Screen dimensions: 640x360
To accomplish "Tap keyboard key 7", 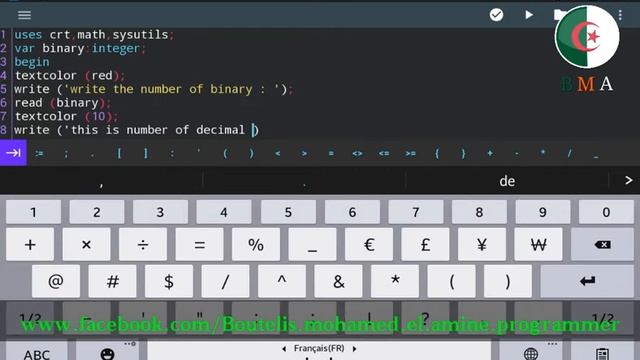I will (x=416, y=212).
